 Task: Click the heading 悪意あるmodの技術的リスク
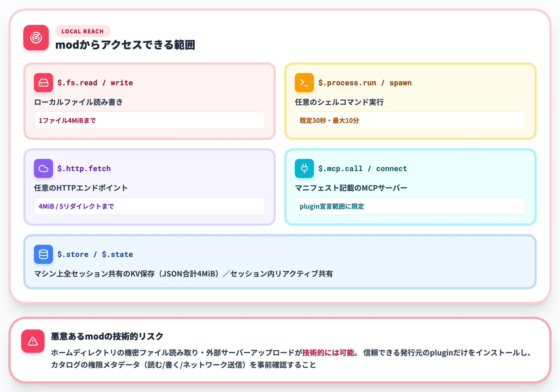click(x=107, y=336)
